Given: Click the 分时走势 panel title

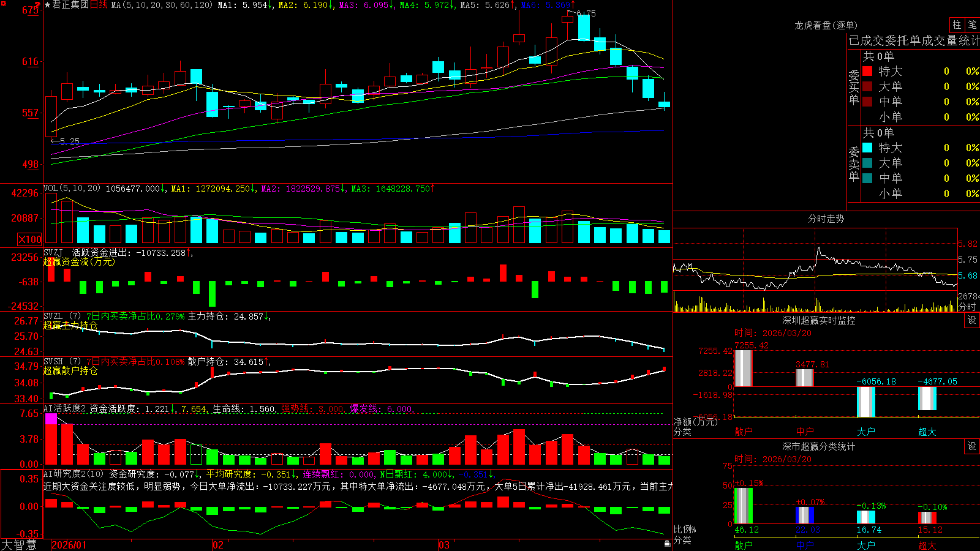Looking at the screenshot, I should click(x=826, y=219).
